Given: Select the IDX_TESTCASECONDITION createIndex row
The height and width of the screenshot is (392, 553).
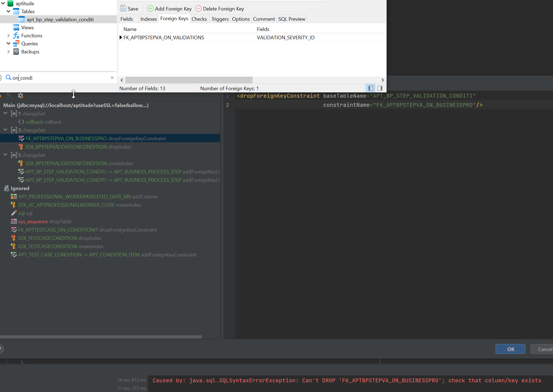Looking at the screenshot, I should (x=110, y=246).
